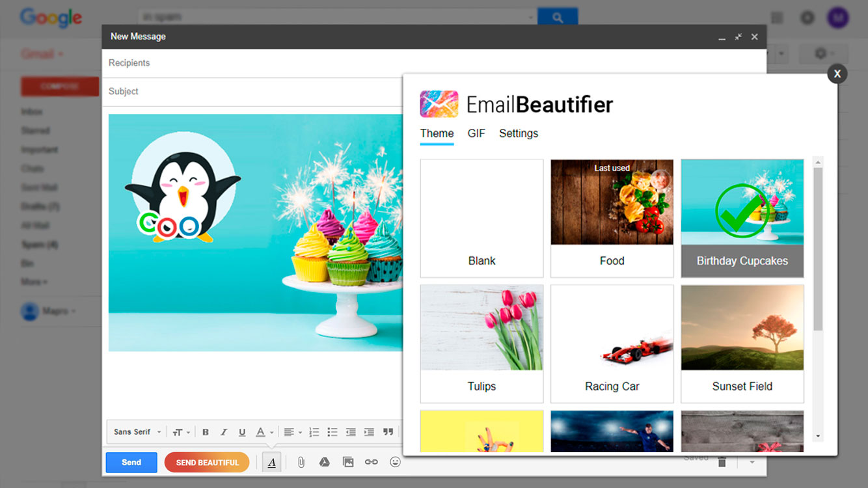Viewport: 868px width, 488px height.
Task: Minimize the New Message window
Action: [x=722, y=38]
